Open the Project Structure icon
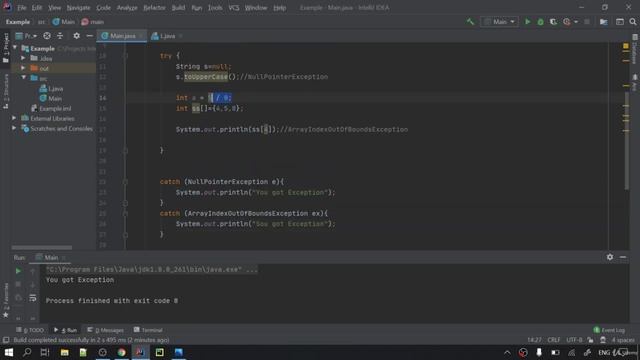Viewport: 640px width, 360px height. [x=603, y=22]
